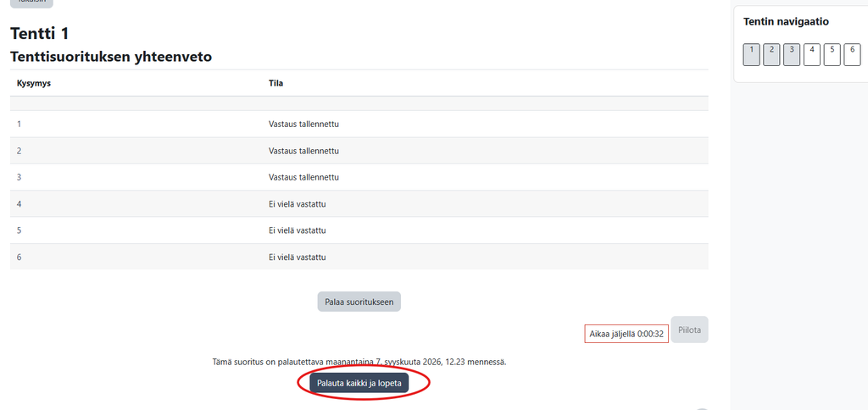
Task: Open question 5 link in the table
Action: pyautogui.click(x=19, y=230)
